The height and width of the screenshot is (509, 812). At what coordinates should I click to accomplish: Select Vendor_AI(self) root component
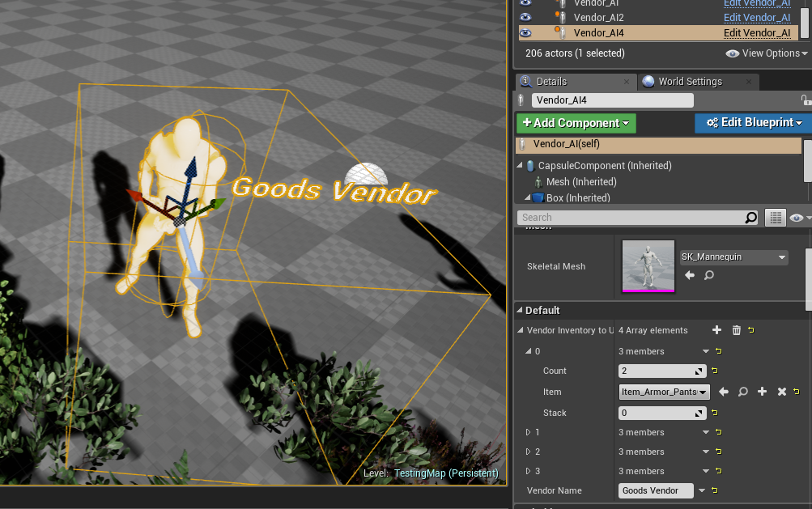pos(658,145)
